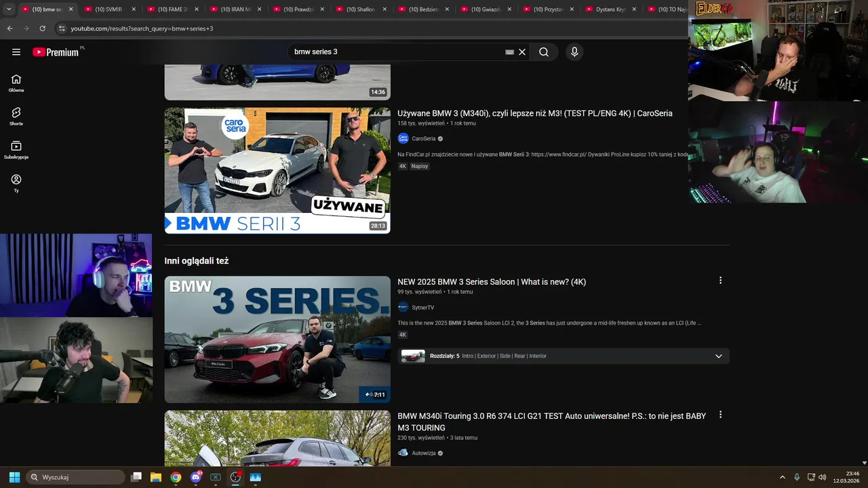Submit search with magnifying glass button
Screen dimensions: 868x488
point(544,52)
